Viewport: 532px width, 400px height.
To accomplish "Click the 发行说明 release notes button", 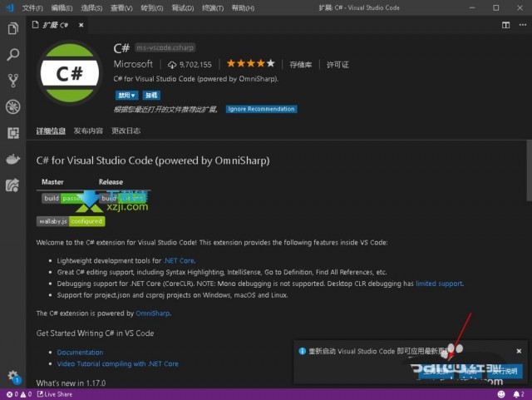I will point(505,371).
